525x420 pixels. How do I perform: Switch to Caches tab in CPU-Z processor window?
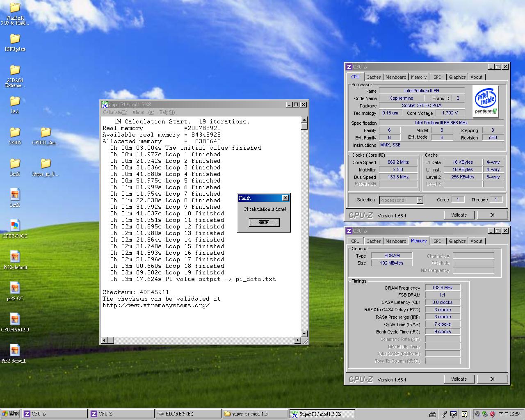(374, 77)
